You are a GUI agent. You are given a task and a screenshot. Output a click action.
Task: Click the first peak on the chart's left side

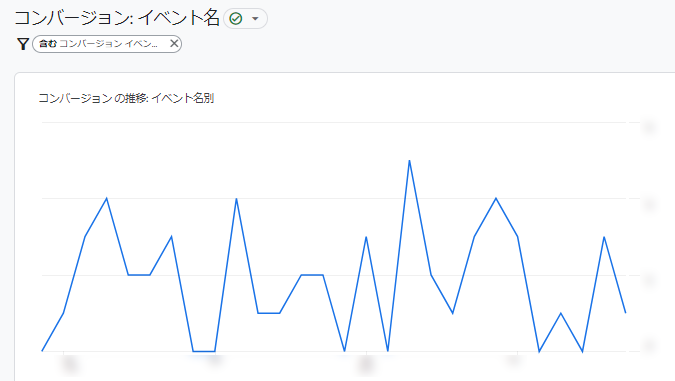coord(107,198)
